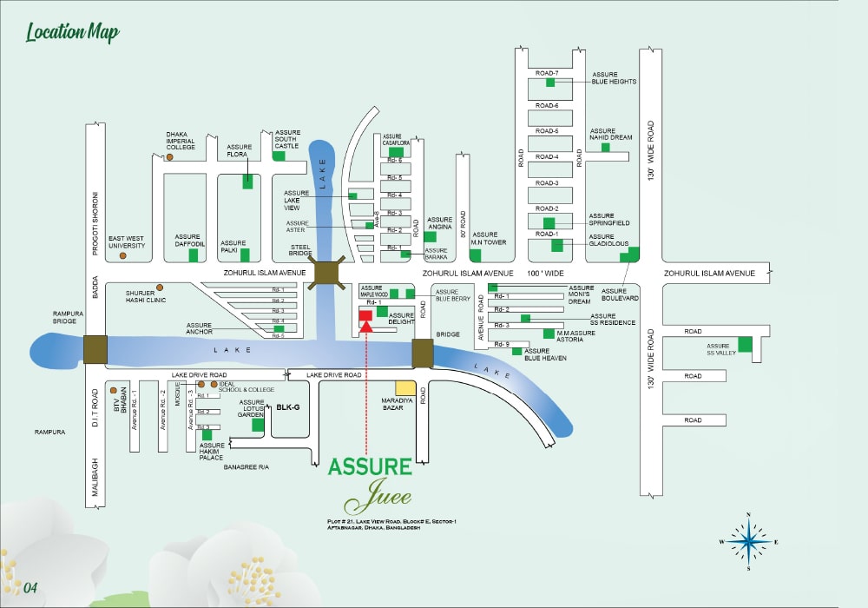This screenshot has height=608, width=868.
Task: Click the yellow Maradiya Bazar block
Action: point(405,387)
